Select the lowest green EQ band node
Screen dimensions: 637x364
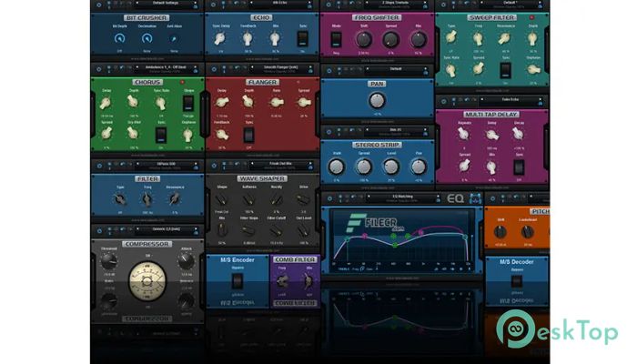(x=394, y=245)
